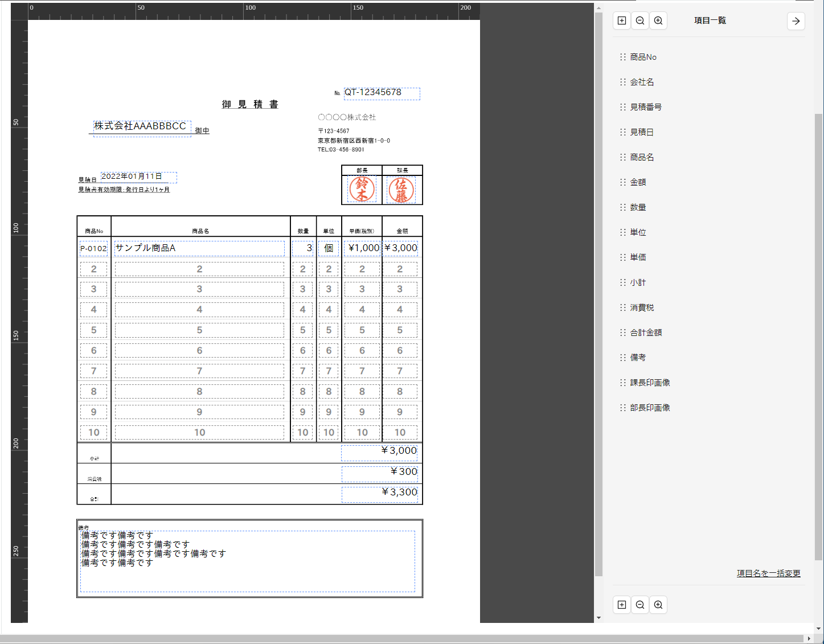Select the 株式会社AAABBBCC company name field
Screen dimensions: 824x644
(142, 128)
